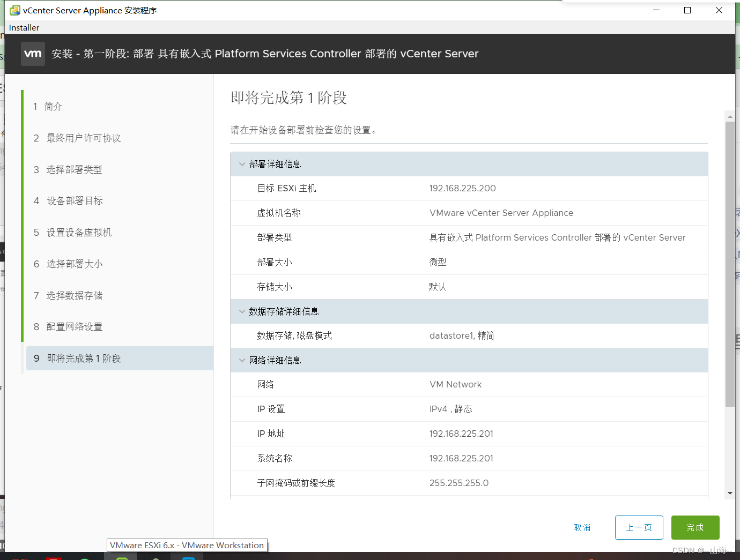The height and width of the screenshot is (560, 740).
Task: Click the 部署类型 label
Action: point(275,237)
